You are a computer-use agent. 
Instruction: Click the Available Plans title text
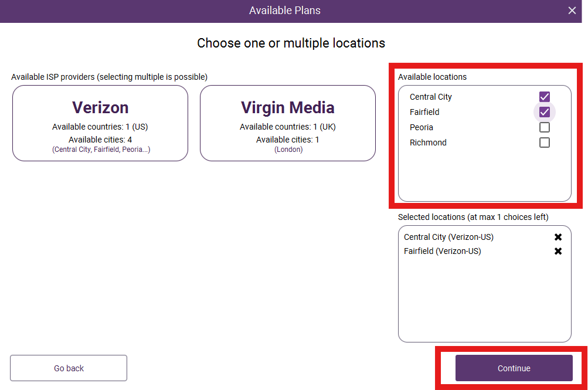click(285, 11)
